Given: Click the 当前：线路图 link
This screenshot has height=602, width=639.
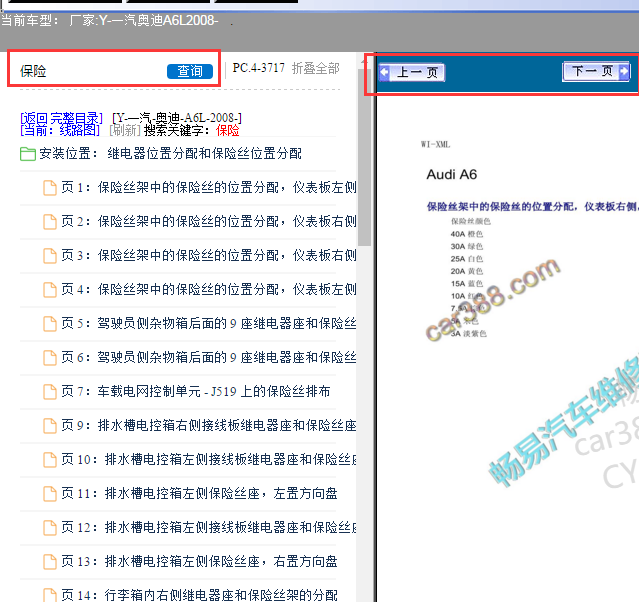Looking at the screenshot, I should (60, 130).
